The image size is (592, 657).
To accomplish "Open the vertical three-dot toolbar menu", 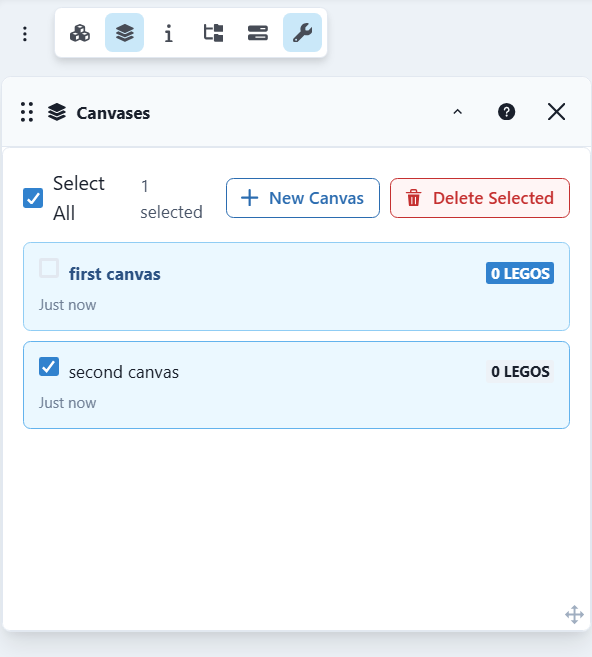I will click(x=25, y=34).
